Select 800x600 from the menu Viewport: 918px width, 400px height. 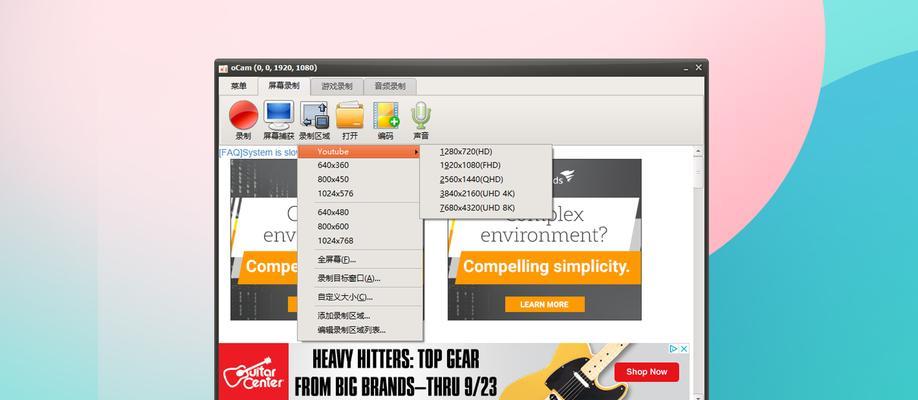(x=360, y=226)
